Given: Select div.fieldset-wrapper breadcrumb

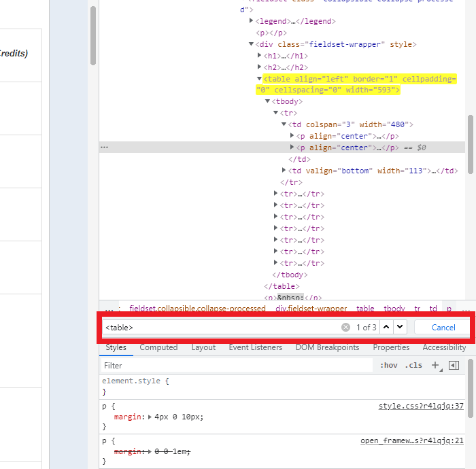Looking at the screenshot, I should 311,308.
